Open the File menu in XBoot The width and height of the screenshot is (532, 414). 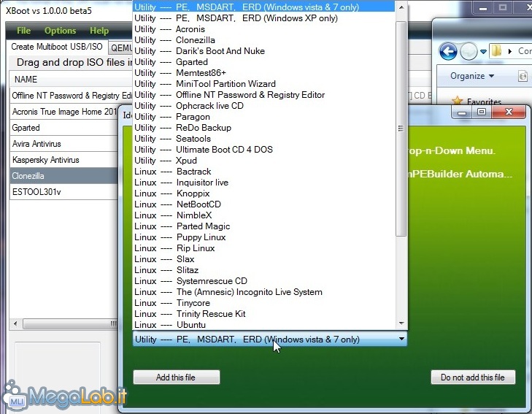click(x=24, y=31)
